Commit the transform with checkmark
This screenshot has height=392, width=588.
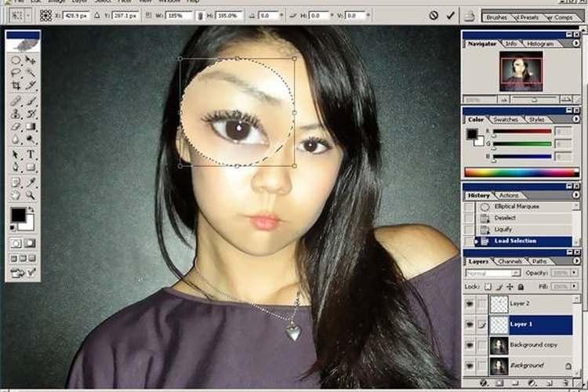pyautogui.click(x=450, y=16)
